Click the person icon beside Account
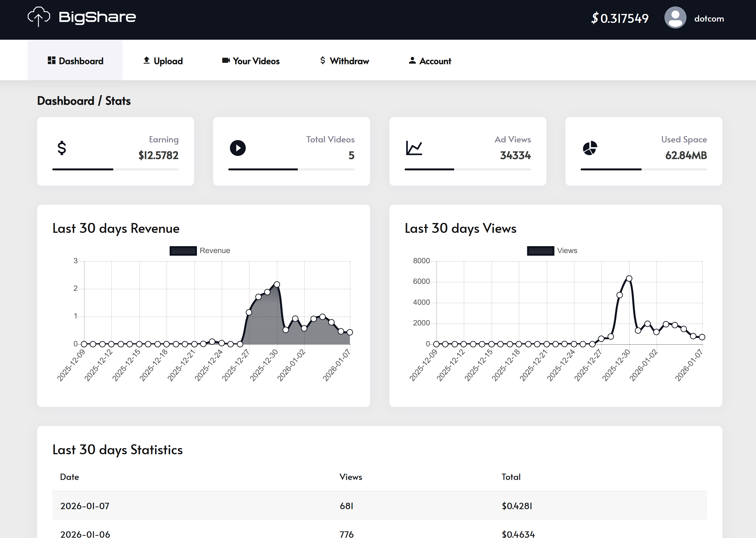 coord(412,60)
